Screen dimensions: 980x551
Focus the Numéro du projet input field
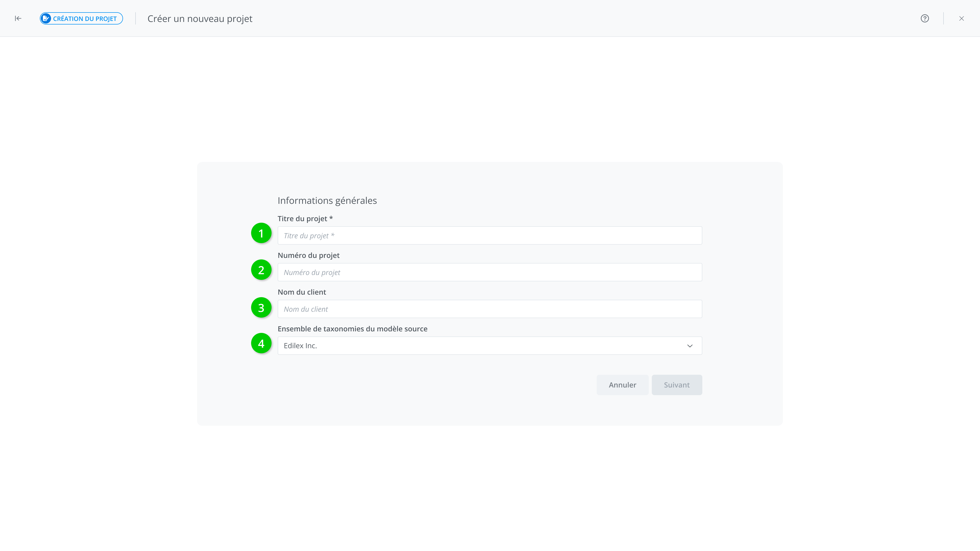coord(490,272)
